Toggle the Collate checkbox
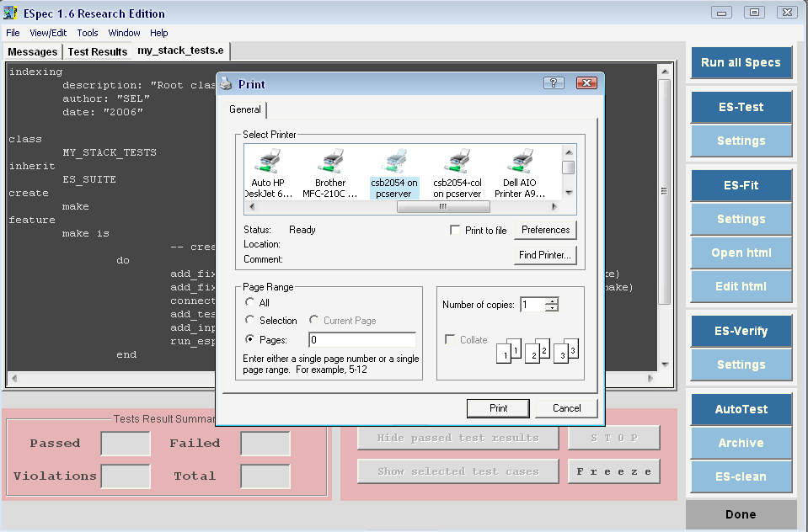 [450, 339]
